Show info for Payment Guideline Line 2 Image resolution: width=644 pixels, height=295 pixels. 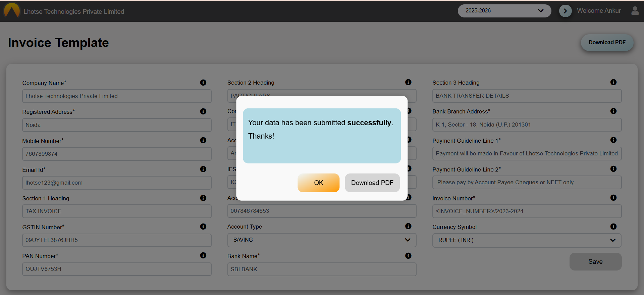pos(613,169)
